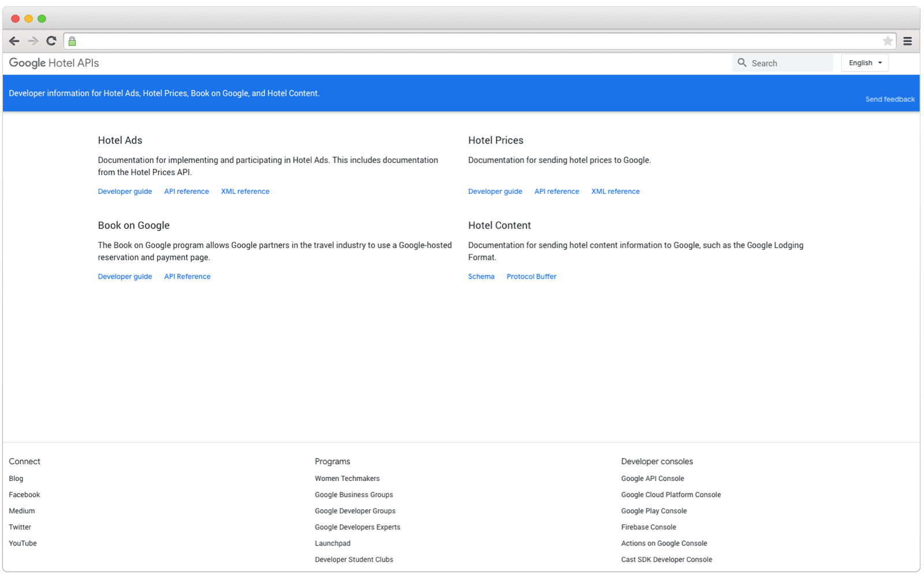Click Send feedback link
Viewport: 924px width, 578px height.
point(889,99)
